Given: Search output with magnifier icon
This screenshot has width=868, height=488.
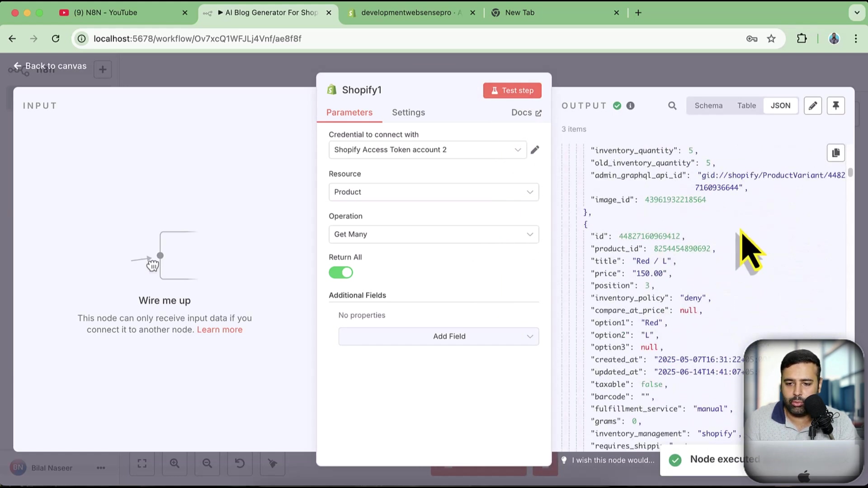Looking at the screenshot, I should 672,106.
